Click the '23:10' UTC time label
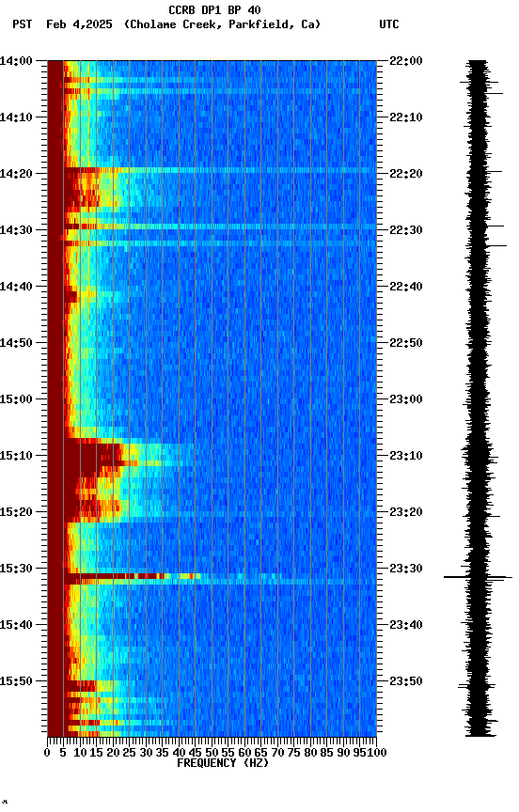The height and width of the screenshot is (812, 519). click(406, 456)
